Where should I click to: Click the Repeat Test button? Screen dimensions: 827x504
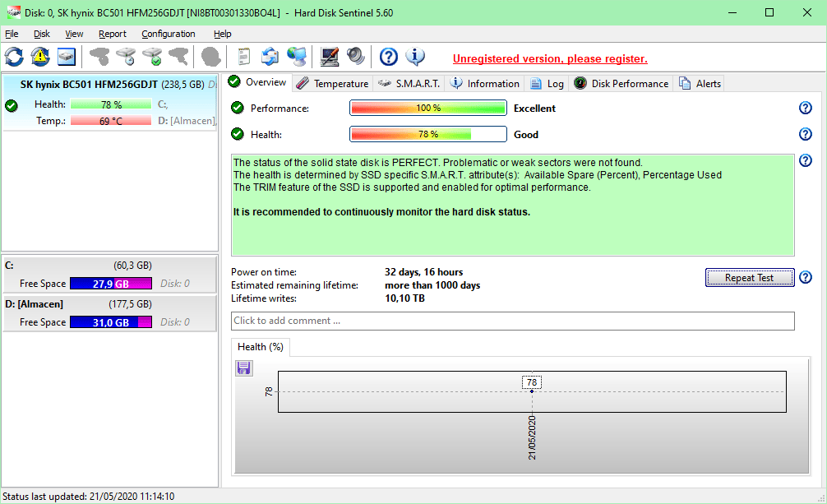(x=750, y=278)
